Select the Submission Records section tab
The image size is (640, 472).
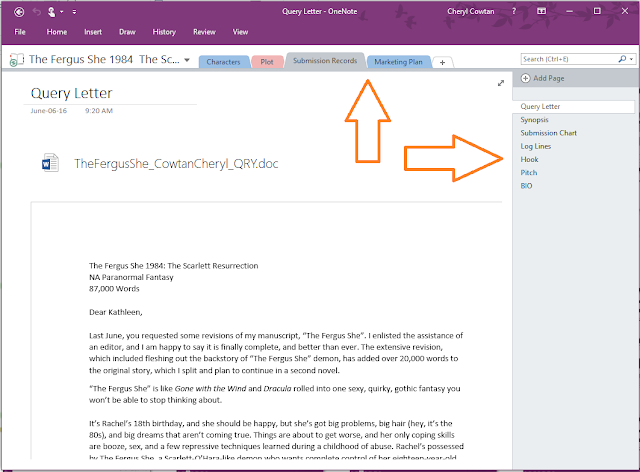[325, 60]
